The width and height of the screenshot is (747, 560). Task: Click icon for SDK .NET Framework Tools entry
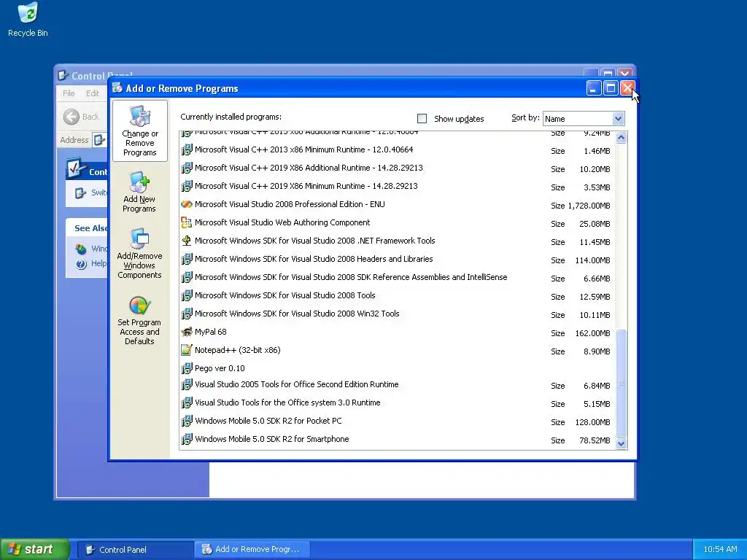point(187,241)
